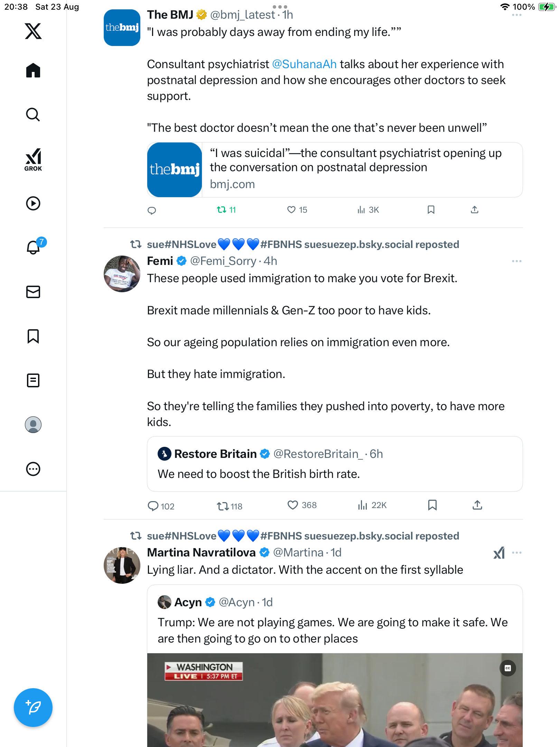Viewport: 560px width, 747px height.
Task: Open the search page
Action: tap(33, 115)
